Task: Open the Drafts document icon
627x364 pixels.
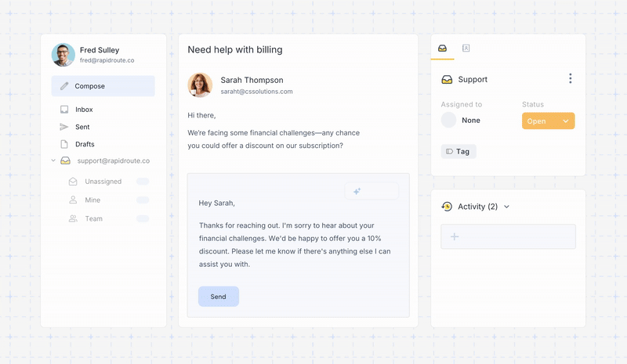Action: (64, 144)
